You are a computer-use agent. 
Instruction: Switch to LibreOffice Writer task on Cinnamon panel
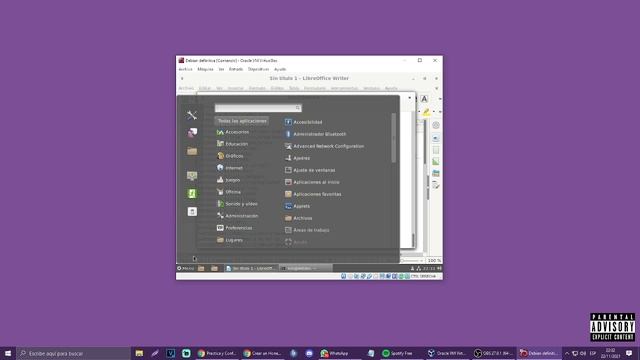point(251,268)
